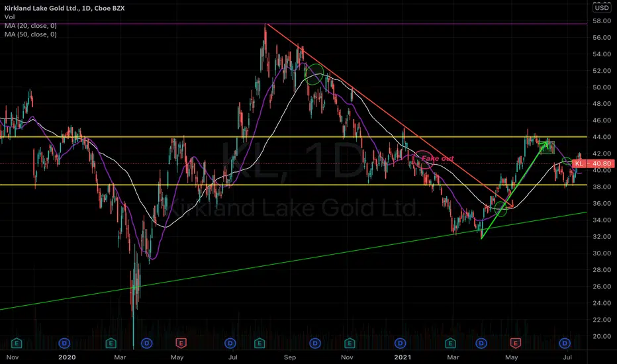Screen dimensions: 617x364
Task: Click the 32.00 price axis label
Action: [x=602, y=236]
